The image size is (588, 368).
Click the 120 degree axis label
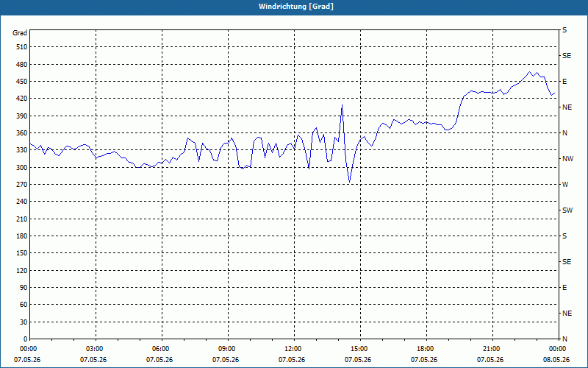pos(22,270)
